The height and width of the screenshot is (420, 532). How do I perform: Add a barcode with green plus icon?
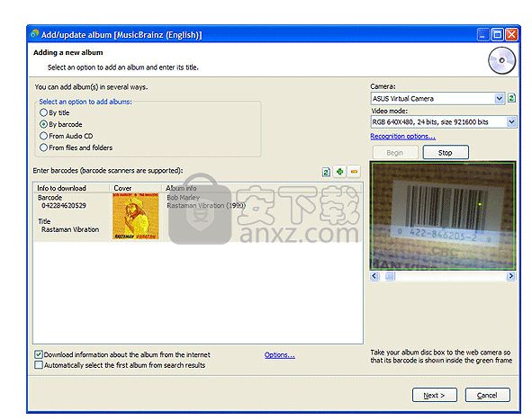coord(340,172)
